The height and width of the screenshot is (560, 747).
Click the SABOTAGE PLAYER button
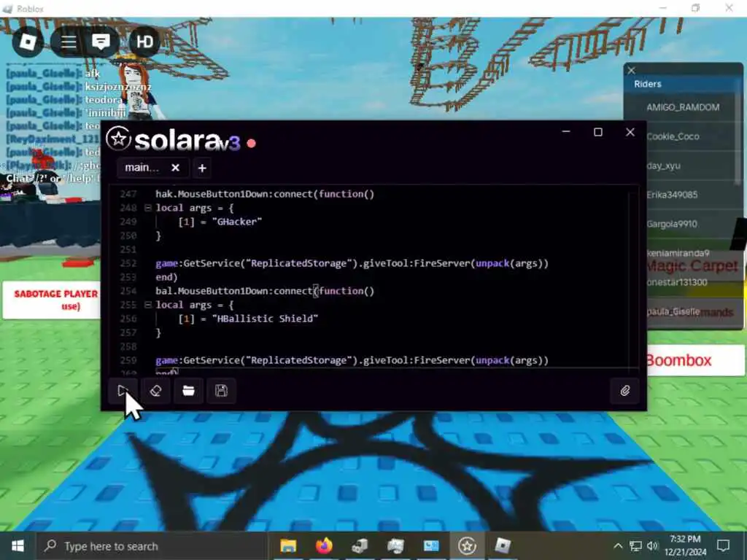click(x=52, y=300)
